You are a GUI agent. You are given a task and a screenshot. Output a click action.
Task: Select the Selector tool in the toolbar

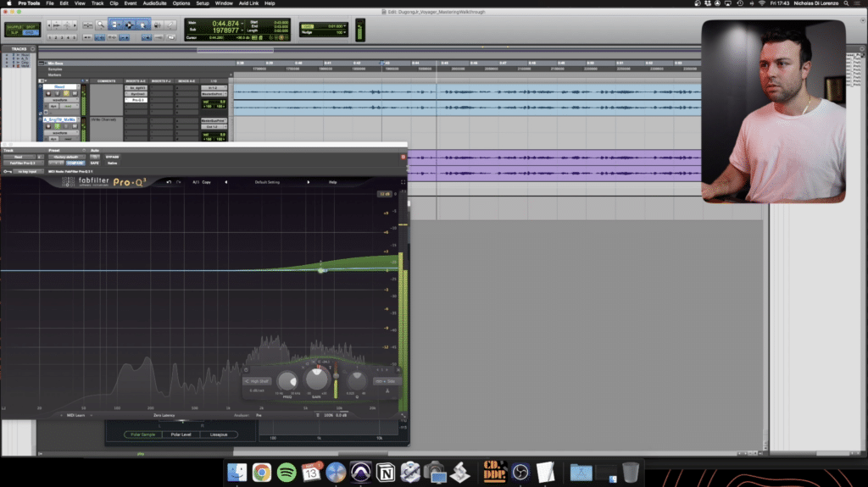tap(129, 25)
